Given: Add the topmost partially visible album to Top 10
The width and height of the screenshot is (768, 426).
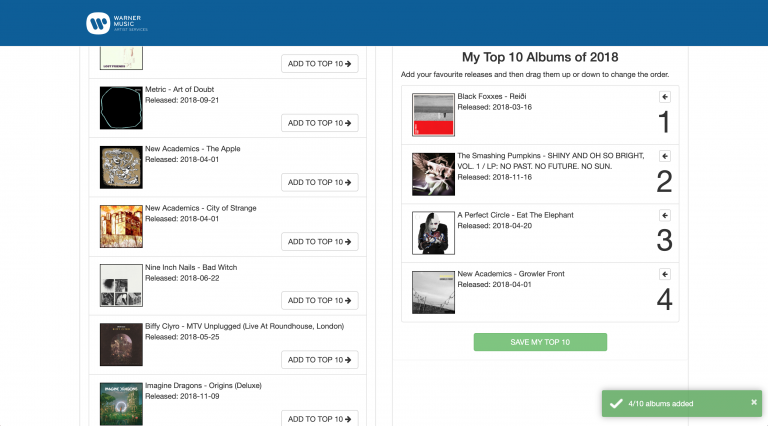Looking at the screenshot, I should click(319, 64).
